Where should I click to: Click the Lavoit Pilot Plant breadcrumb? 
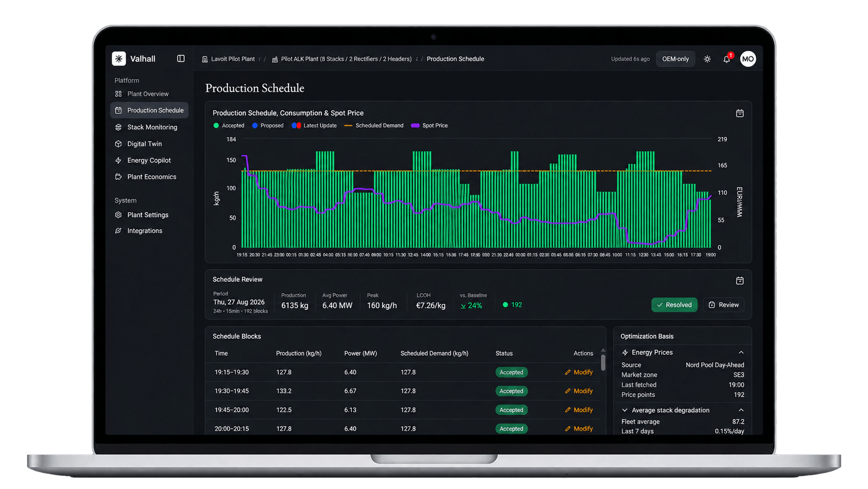[228, 59]
